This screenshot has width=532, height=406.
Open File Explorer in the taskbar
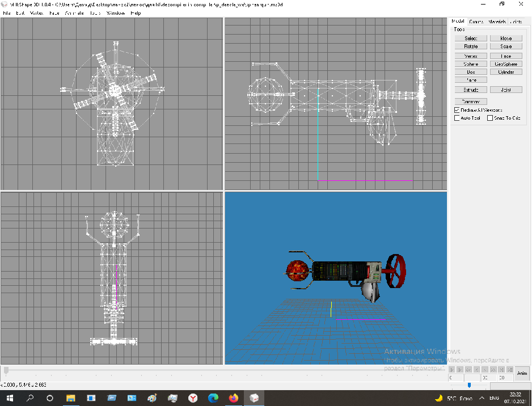pos(71,397)
